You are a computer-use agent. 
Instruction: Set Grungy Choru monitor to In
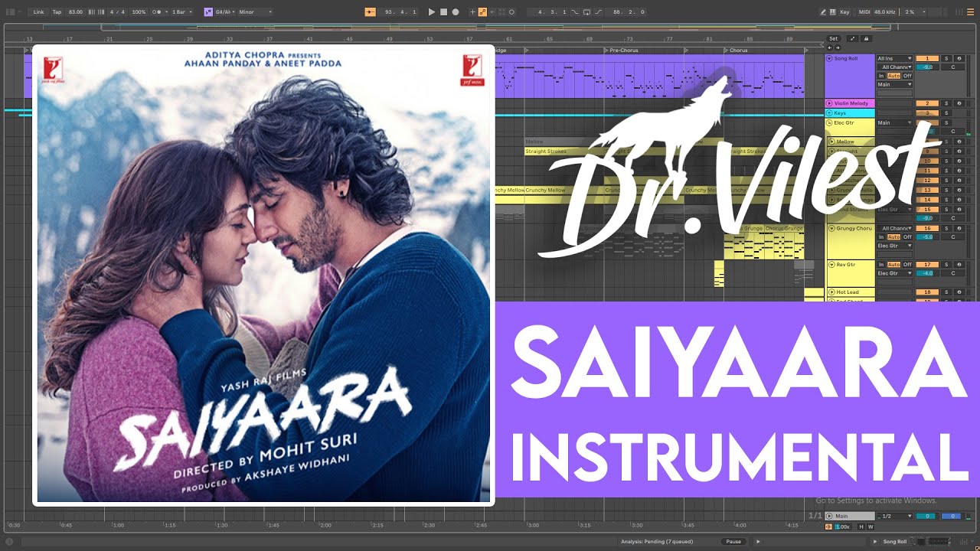[881, 237]
